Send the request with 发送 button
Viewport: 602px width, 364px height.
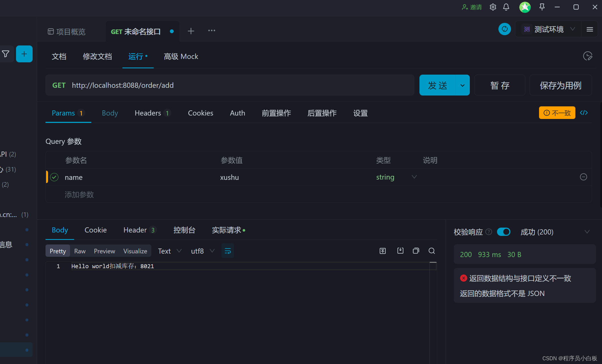click(x=437, y=85)
